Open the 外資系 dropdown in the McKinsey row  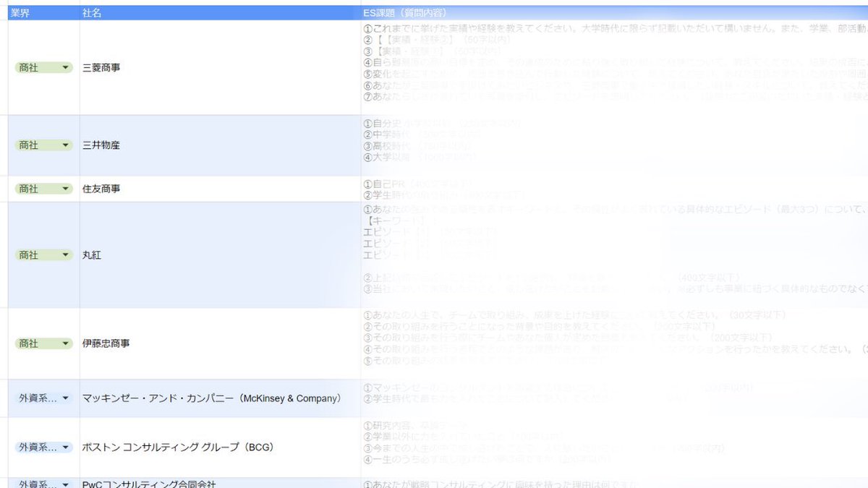[x=44, y=398]
